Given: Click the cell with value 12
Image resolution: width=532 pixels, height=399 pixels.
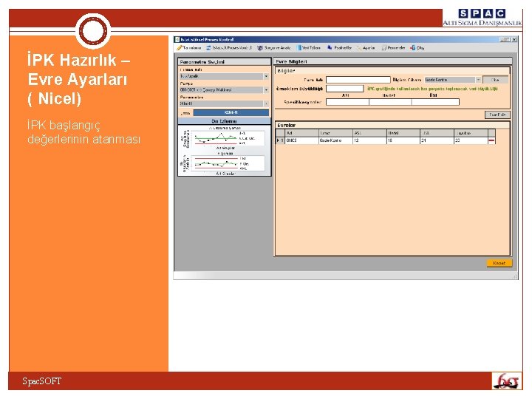Looking at the screenshot, I should tap(369, 140).
